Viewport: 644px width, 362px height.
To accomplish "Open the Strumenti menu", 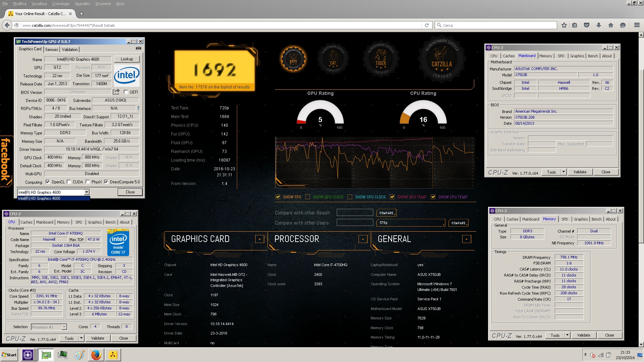I will tap(103, 4).
